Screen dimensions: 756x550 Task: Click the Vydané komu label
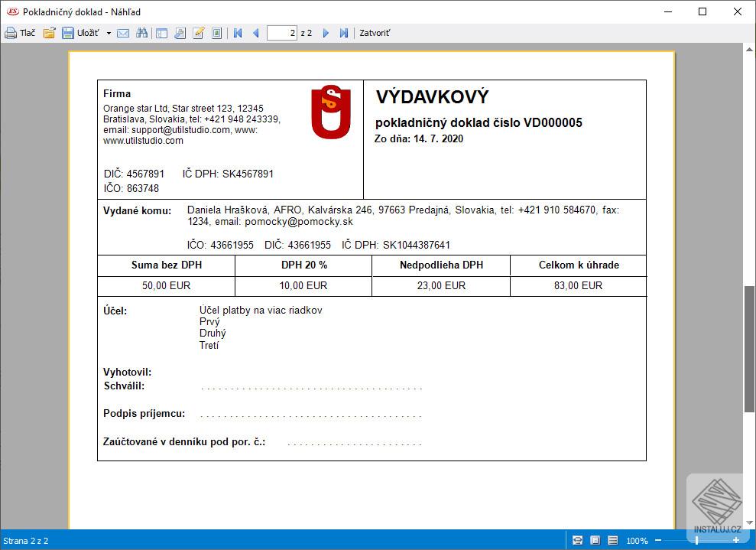(x=137, y=211)
